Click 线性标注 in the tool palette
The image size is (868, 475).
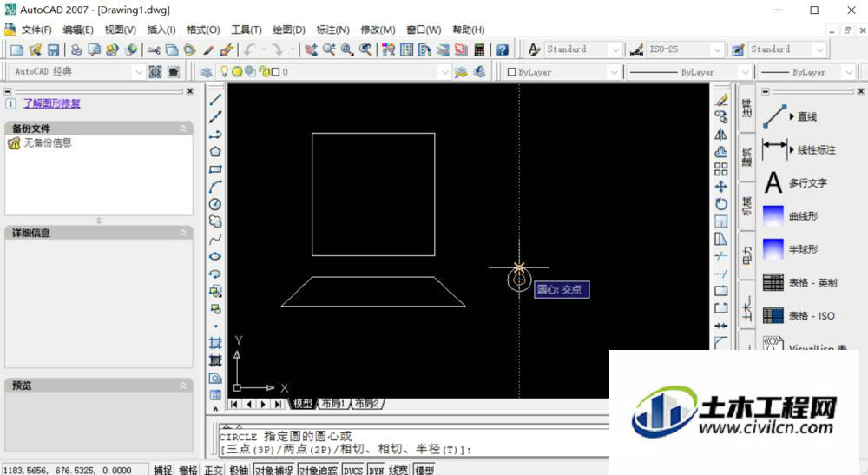[x=817, y=150]
